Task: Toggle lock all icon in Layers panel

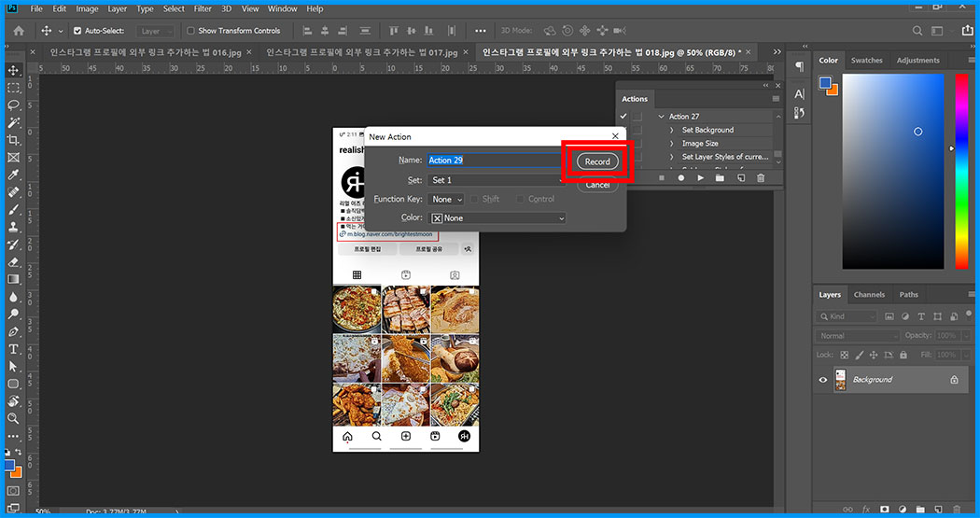Action: (x=903, y=355)
